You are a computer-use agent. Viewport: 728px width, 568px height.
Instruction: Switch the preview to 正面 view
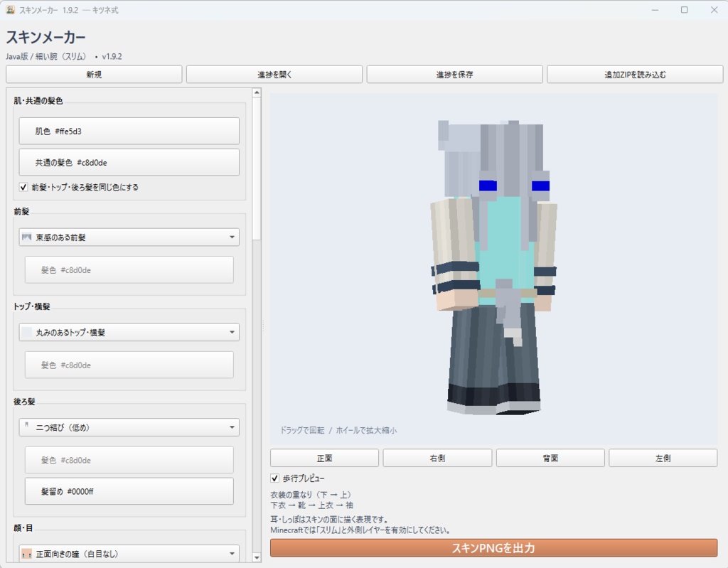coord(324,458)
